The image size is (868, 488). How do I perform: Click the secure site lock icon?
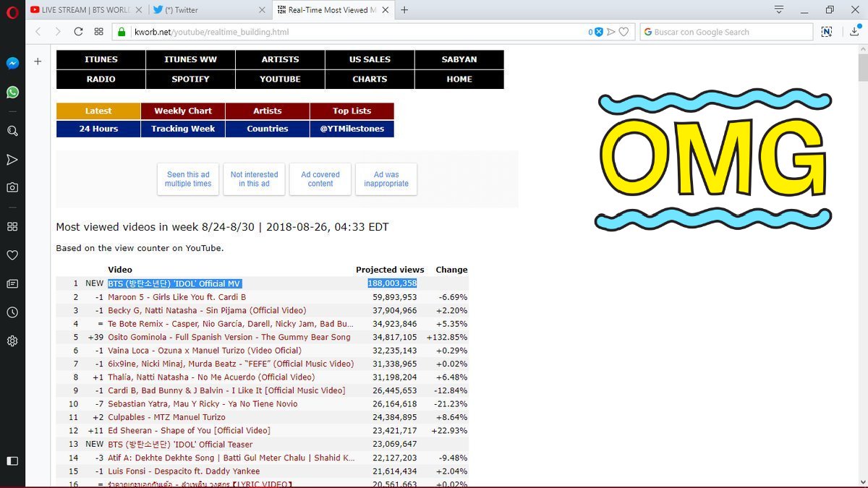(122, 32)
